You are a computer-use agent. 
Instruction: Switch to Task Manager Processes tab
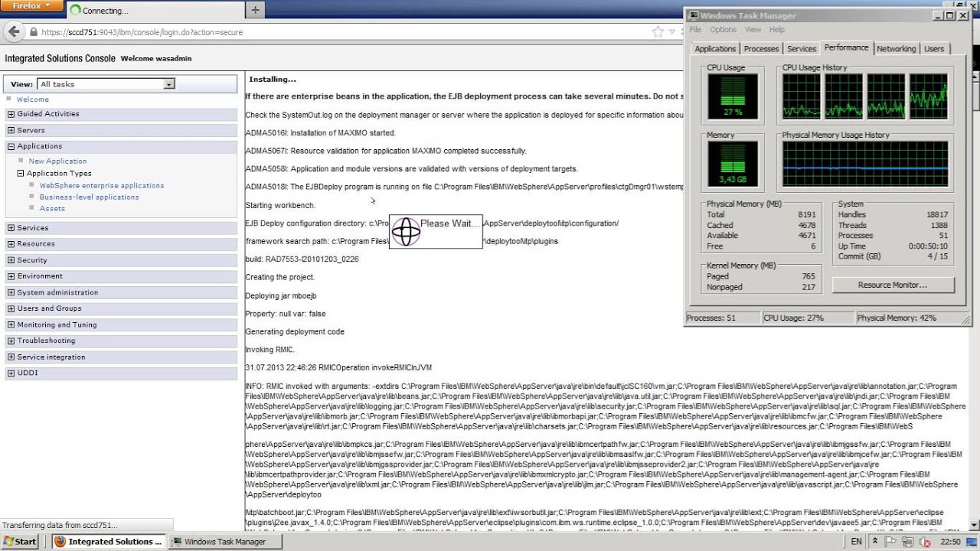761,49
